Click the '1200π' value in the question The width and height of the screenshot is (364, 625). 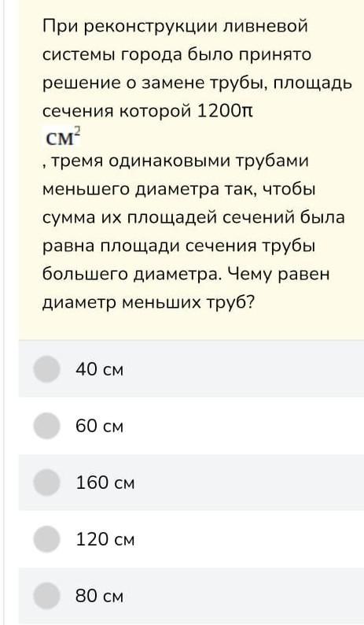(225, 111)
